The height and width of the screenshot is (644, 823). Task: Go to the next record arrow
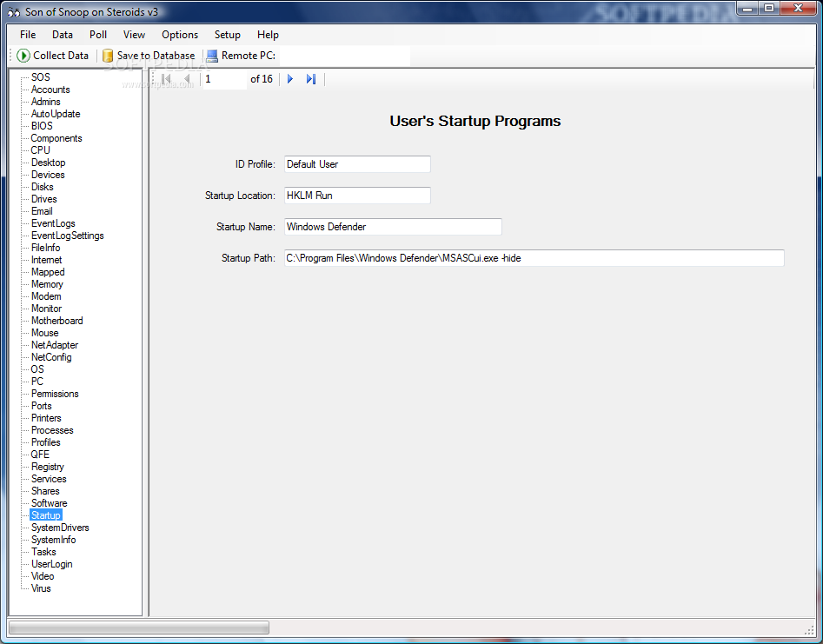(x=290, y=79)
